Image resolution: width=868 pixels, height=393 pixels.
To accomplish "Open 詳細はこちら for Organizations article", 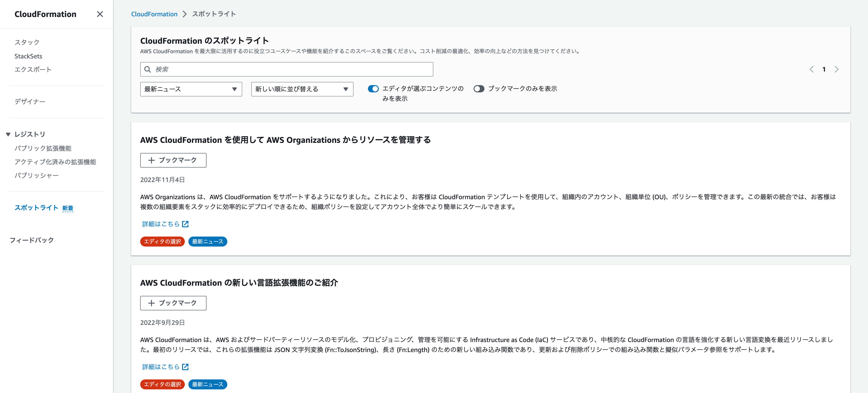I will coord(161,224).
